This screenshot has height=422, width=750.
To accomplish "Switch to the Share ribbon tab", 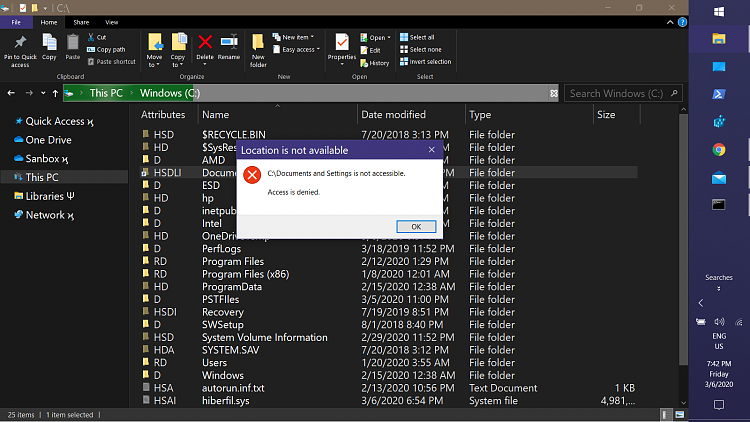I will 81,22.
